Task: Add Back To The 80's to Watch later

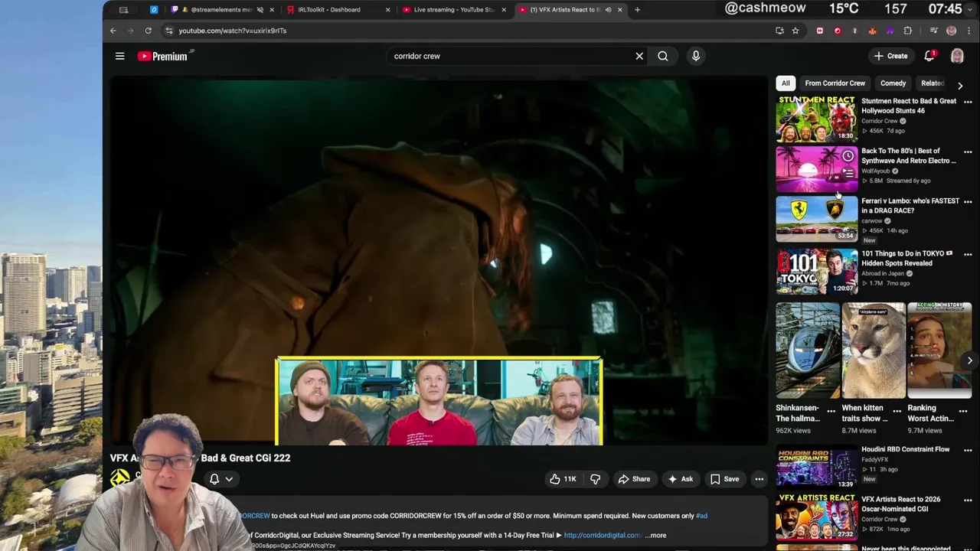Action: [848, 156]
